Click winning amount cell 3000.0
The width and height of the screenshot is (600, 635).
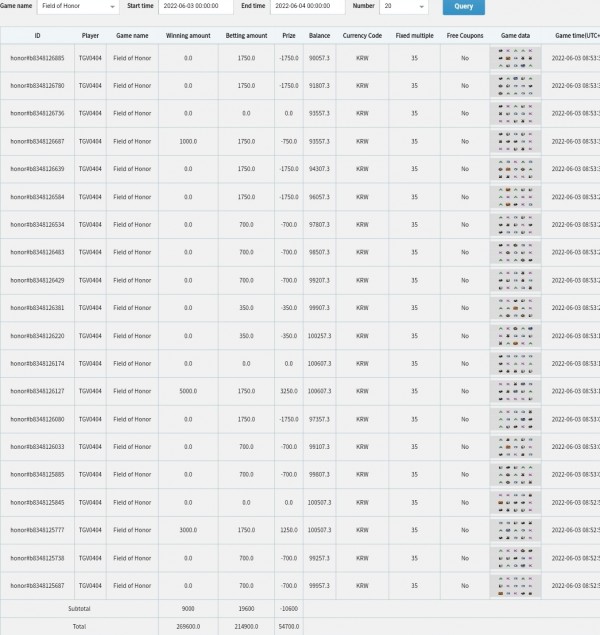188,530
